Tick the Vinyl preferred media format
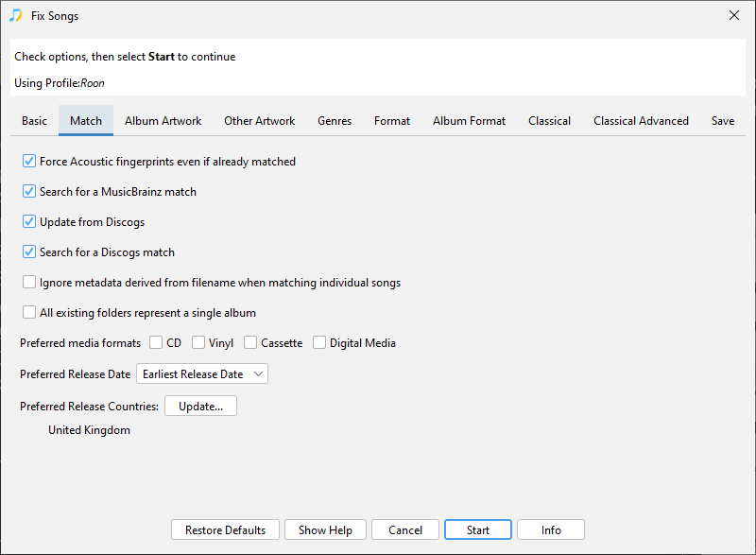This screenshot has width=756, height=555. [x=198, y=342]
